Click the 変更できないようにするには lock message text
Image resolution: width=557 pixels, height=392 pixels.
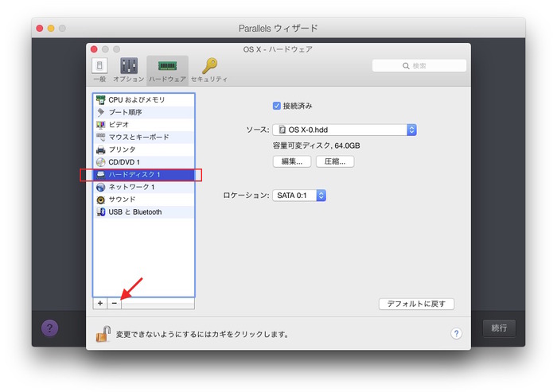tap(202, 334)
